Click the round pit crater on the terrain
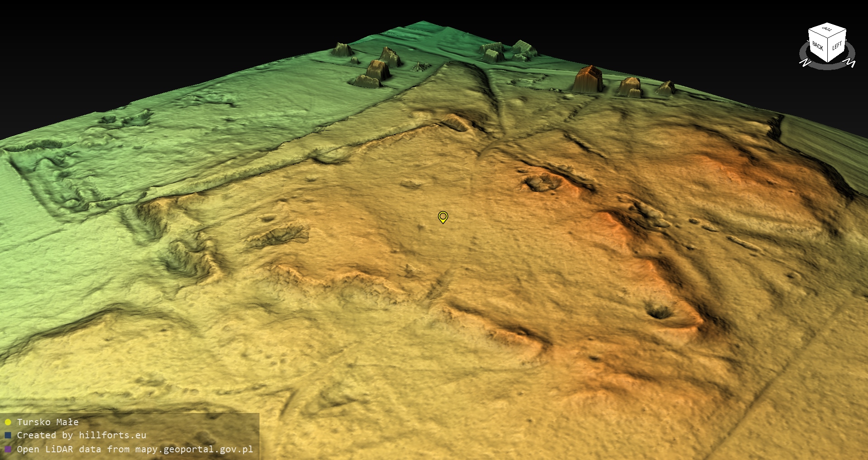 (x=660, y=311)
